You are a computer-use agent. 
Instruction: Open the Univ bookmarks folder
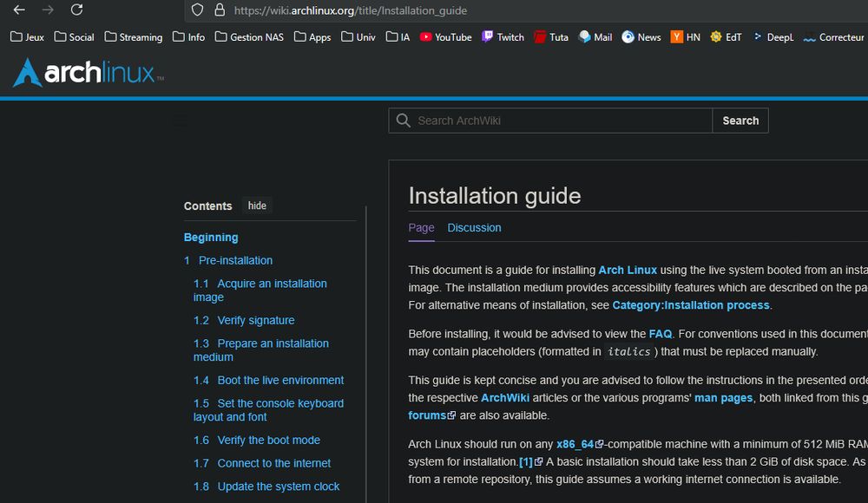358,37
